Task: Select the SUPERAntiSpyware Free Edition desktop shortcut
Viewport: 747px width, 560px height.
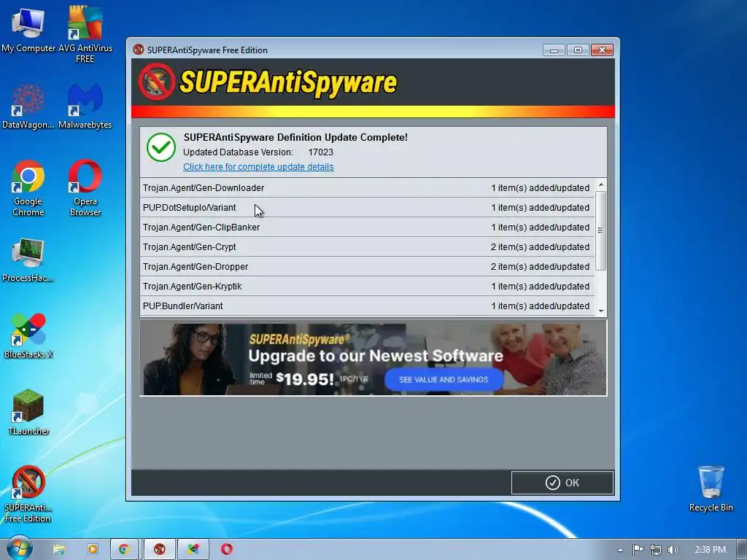Action: 28,494
